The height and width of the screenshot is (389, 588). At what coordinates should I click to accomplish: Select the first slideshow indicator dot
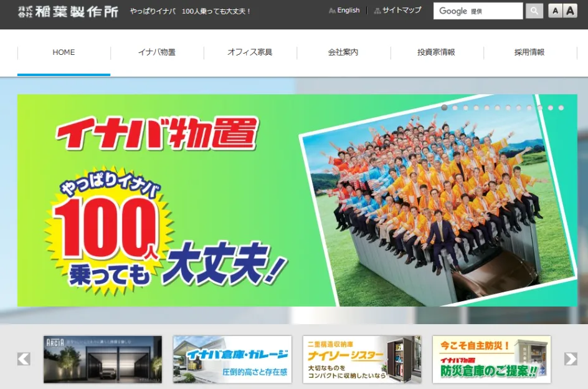coord(444,108)
